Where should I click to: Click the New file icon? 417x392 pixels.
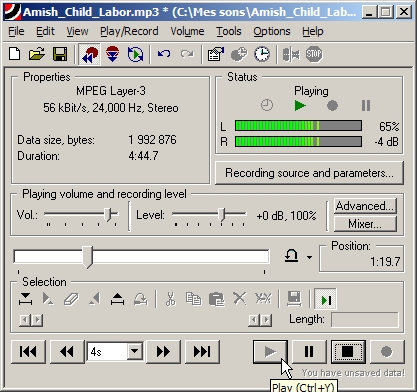(x=15, y=54)
